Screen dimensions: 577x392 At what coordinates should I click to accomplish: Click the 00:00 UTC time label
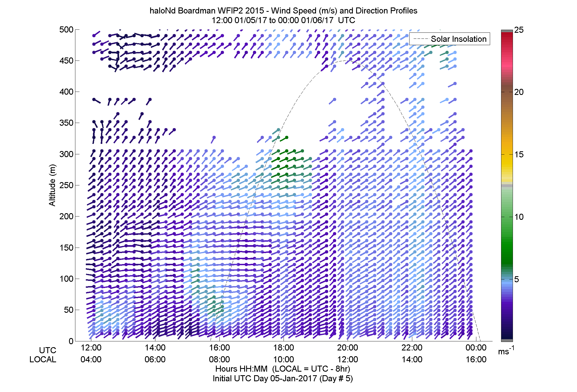[x=476, y=348]
